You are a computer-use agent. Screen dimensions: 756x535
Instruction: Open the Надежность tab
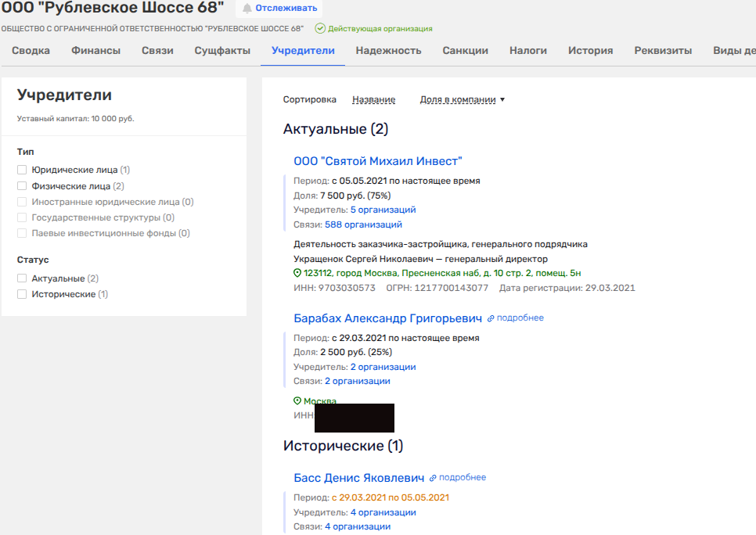coord(388,51)
